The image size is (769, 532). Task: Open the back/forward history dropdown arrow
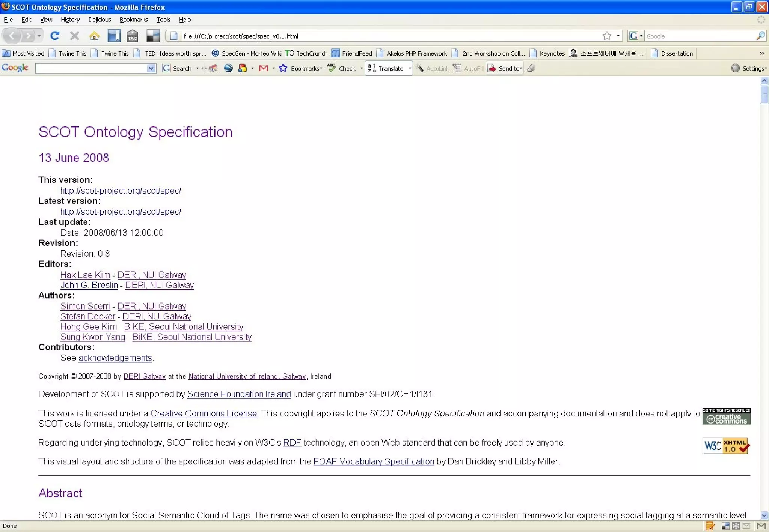39,36
